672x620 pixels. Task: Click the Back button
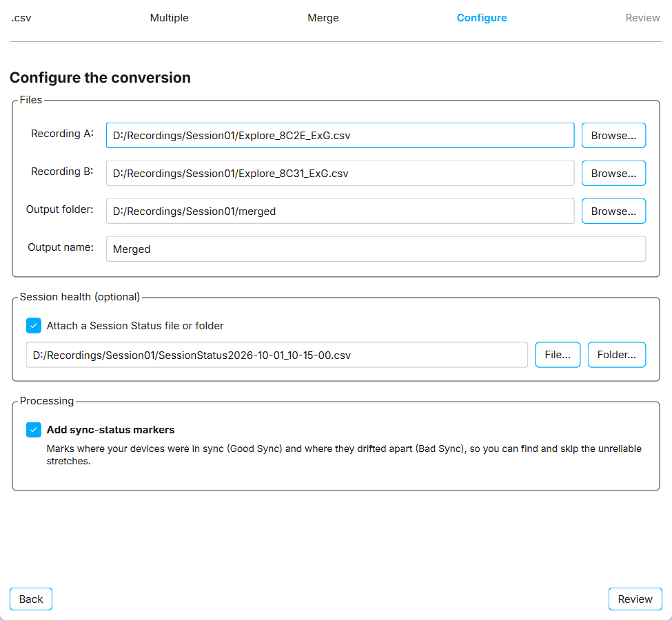pyautogui.click(x=31, y=599)
